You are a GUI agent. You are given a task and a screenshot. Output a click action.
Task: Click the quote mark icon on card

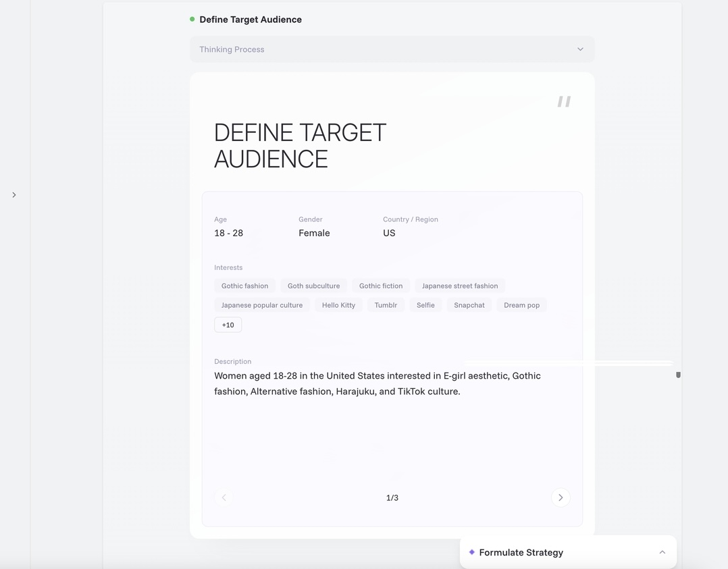(x=564, y=102)
